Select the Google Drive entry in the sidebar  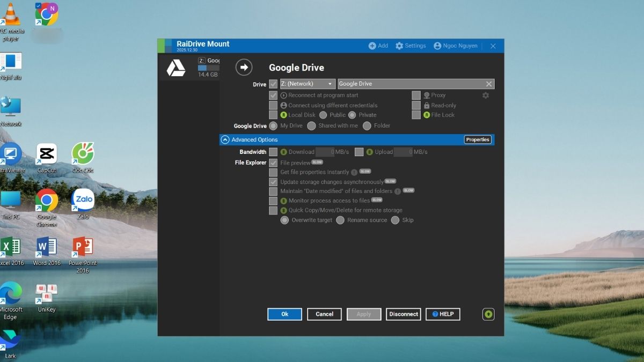coord(190,68)
